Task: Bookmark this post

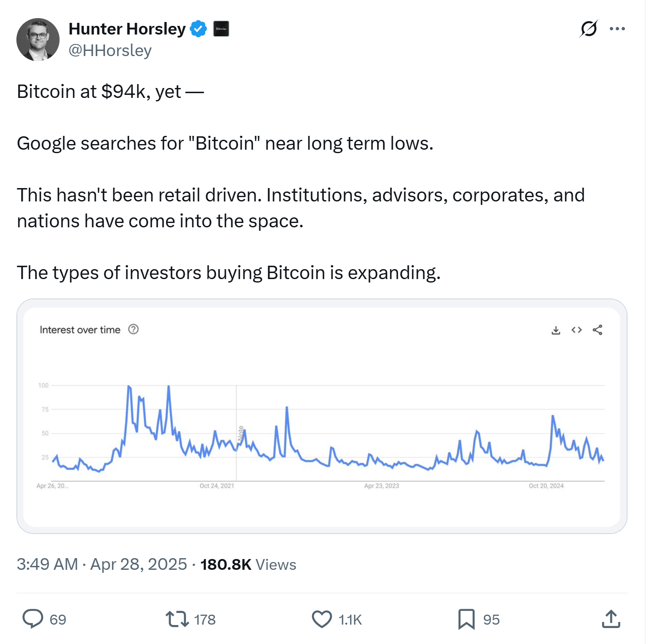Action: click(x=466, y=619)
